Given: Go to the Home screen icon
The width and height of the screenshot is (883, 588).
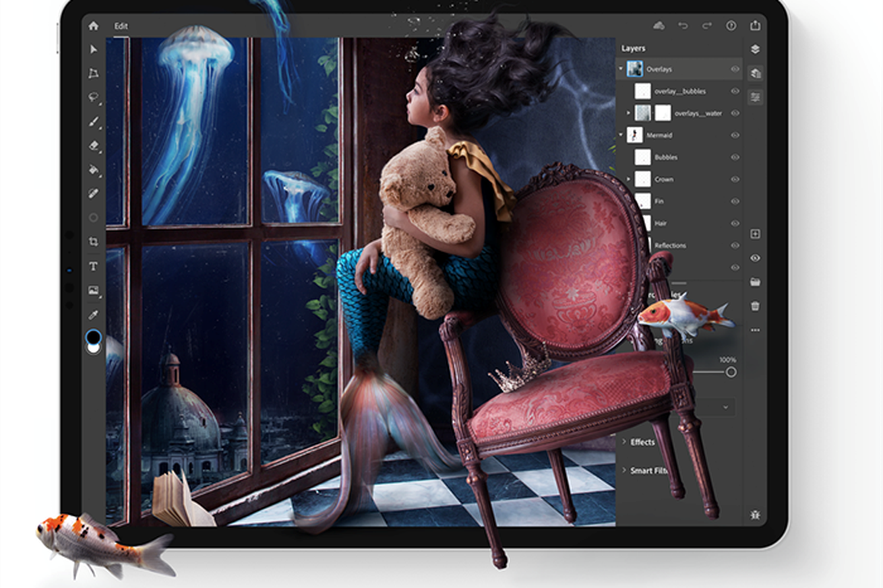Looking at the screenshot, I should tap(93, 26).
